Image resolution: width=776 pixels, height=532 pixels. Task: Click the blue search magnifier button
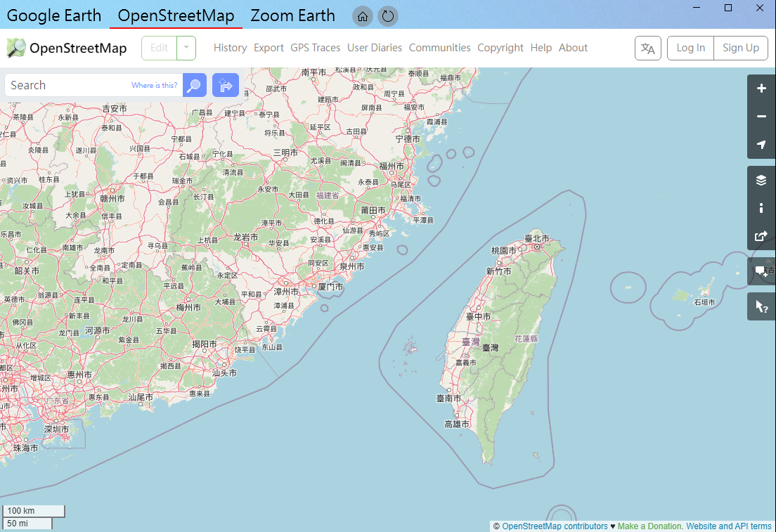click(x=195, y=85)
